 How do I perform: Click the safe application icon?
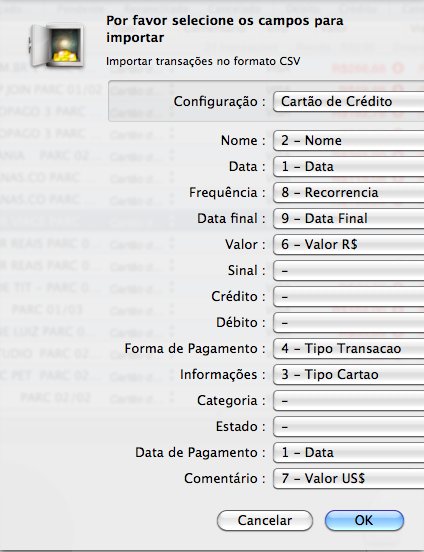pos(58,45)
